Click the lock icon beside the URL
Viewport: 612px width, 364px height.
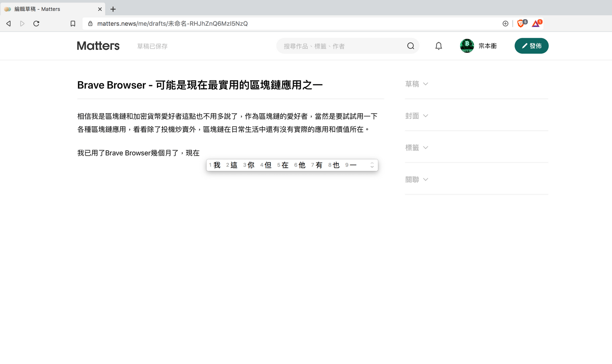point(90,24)
